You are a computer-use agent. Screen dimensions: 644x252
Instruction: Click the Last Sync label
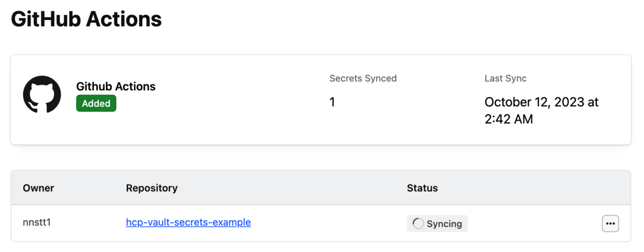tap(506, 78)
